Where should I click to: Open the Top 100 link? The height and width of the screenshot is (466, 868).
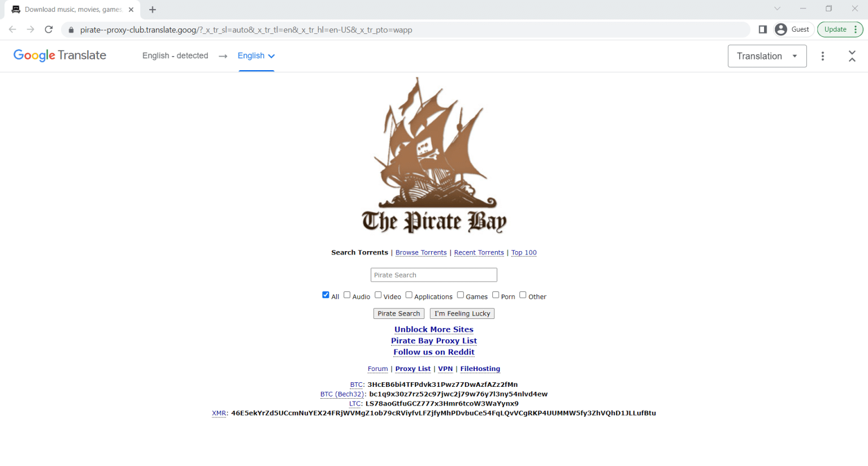pyautogui.click(x=524, y=253)
